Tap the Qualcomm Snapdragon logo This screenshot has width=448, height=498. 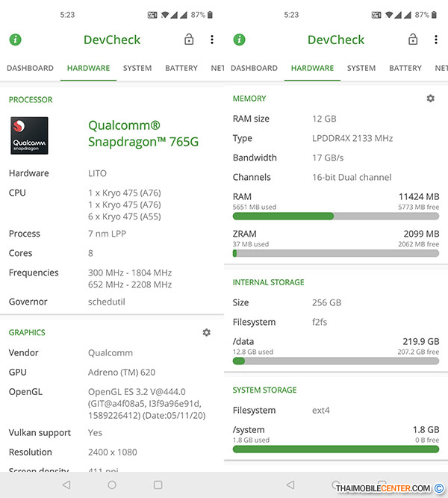coord(29,136)
